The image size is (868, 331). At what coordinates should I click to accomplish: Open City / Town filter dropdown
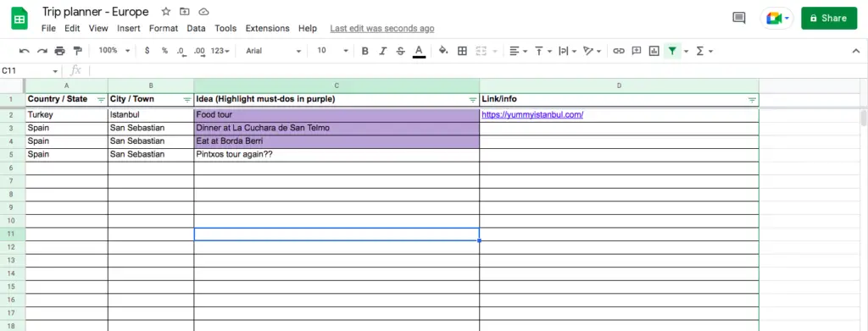(187, 100)
